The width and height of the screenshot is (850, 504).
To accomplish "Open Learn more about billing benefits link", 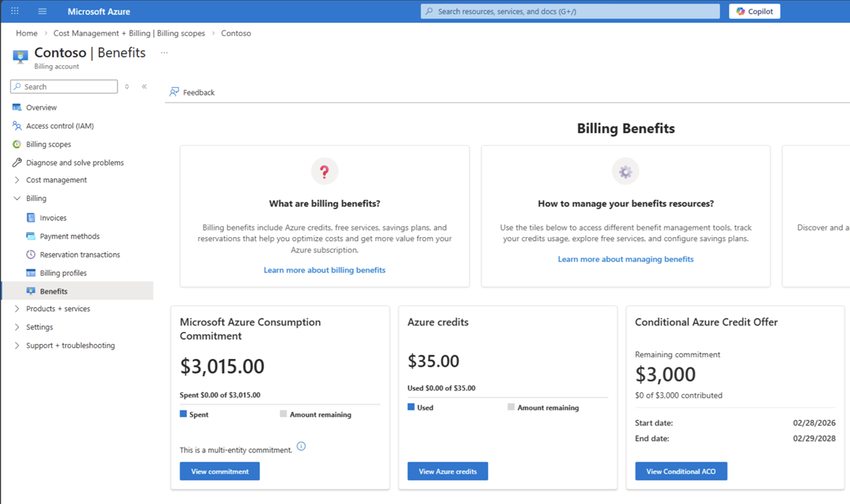I will pyautogui.click(x=324, y=270).
